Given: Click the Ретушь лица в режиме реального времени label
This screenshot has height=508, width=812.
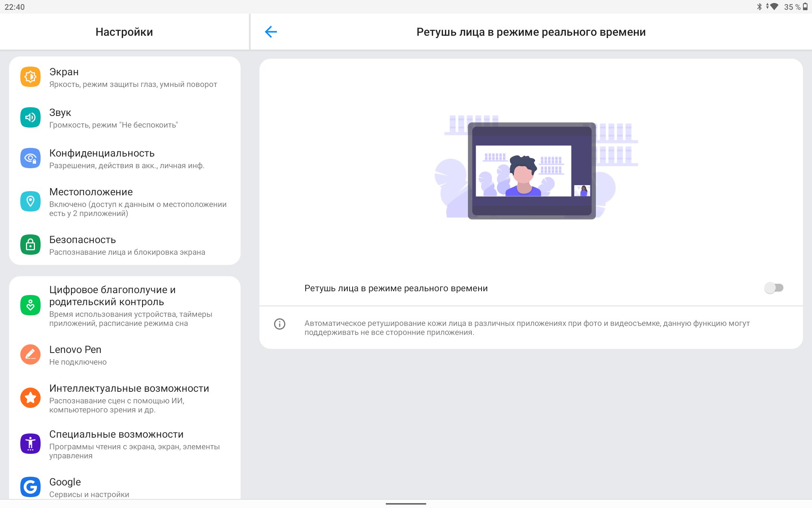Looking at the screenshot, I should pyautogui.click(x=396, y=288).
